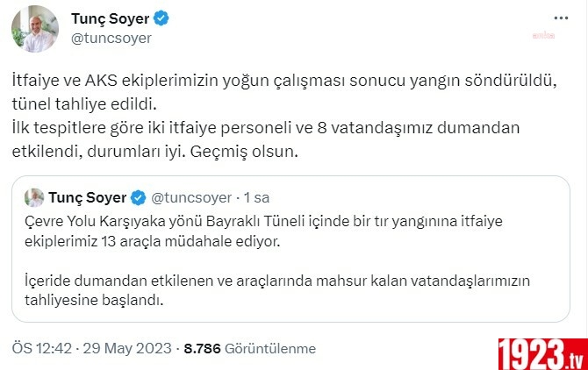The width and height of the screenshot is (588, 370).
Task: Click the verified badge in the quoted tweet
Action: coord(138,198)
